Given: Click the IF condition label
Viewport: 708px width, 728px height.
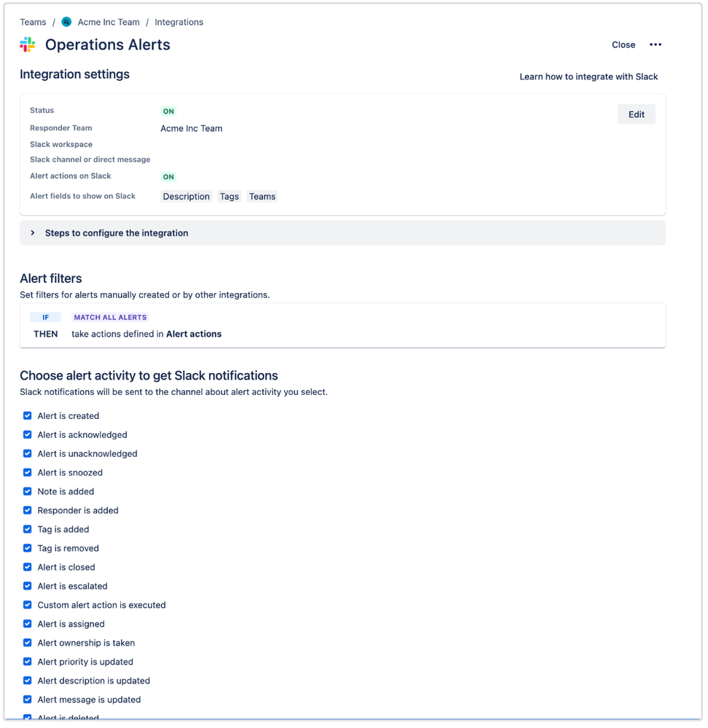Looking at the screenshot, I should 45,317.
